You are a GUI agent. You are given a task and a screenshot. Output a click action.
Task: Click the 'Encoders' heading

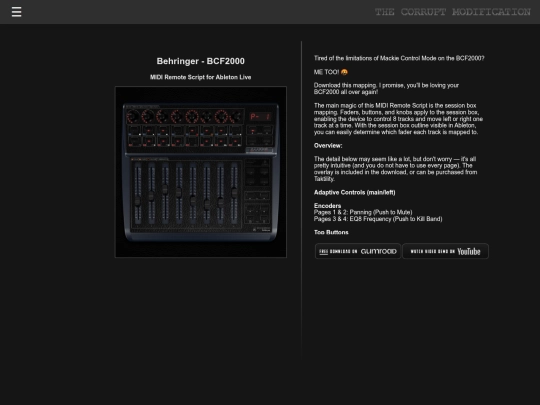[327, 206]
